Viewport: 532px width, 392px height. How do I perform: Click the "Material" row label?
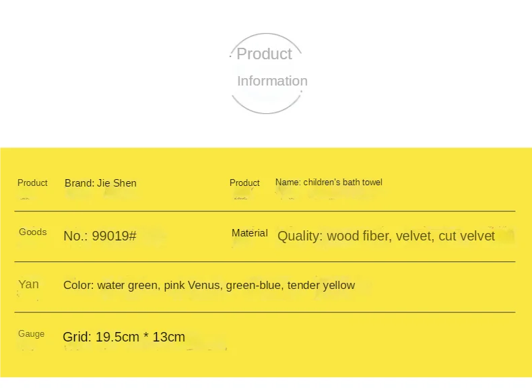[x=249, y=233]
